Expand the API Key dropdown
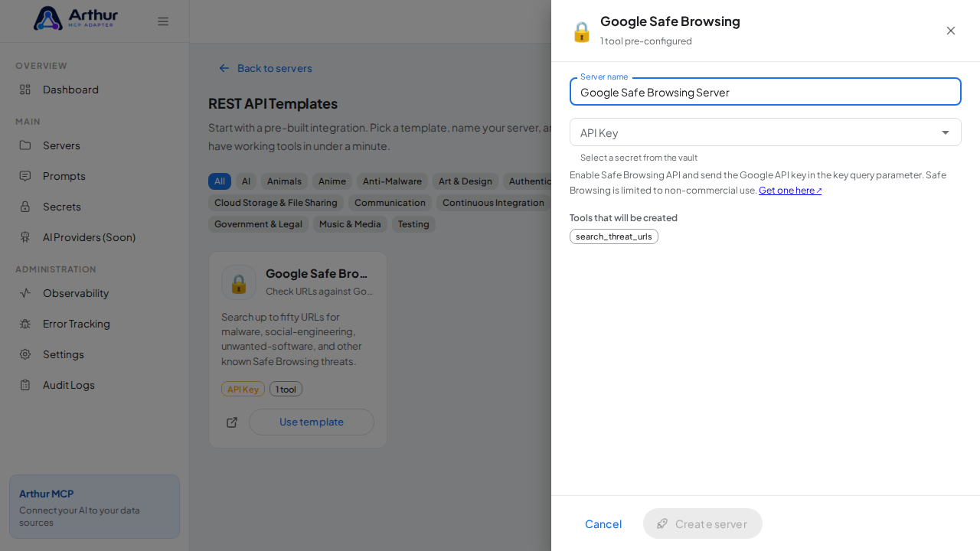Viewport: 980px width, 551px height. click(766, 132)
